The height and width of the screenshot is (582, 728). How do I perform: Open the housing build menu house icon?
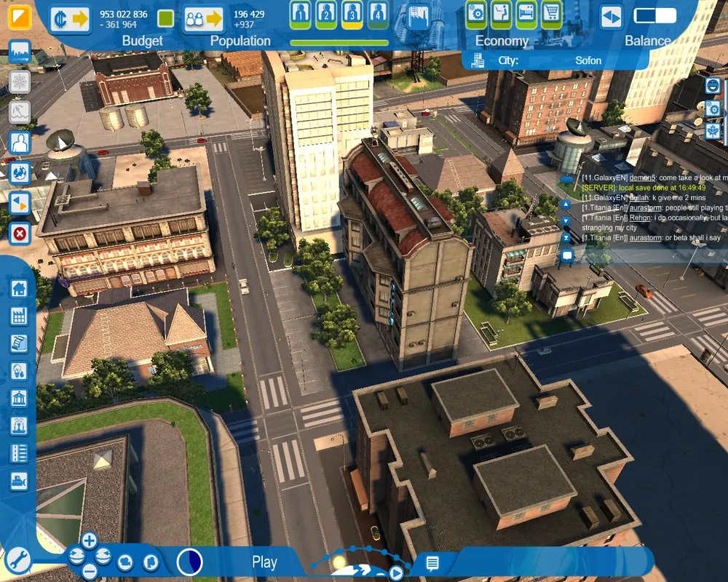19,289
